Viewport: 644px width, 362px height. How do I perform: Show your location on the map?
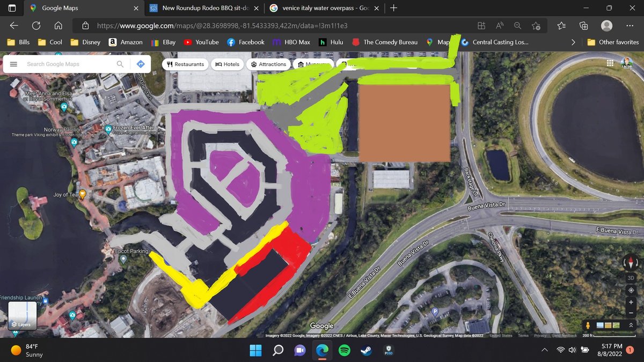click(x=631, y=290)
